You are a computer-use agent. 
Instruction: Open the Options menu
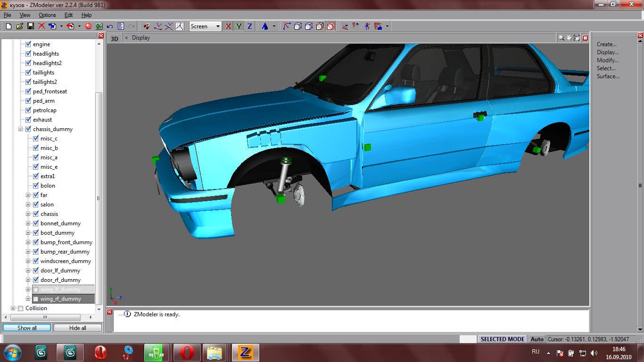tap(47, 15)
